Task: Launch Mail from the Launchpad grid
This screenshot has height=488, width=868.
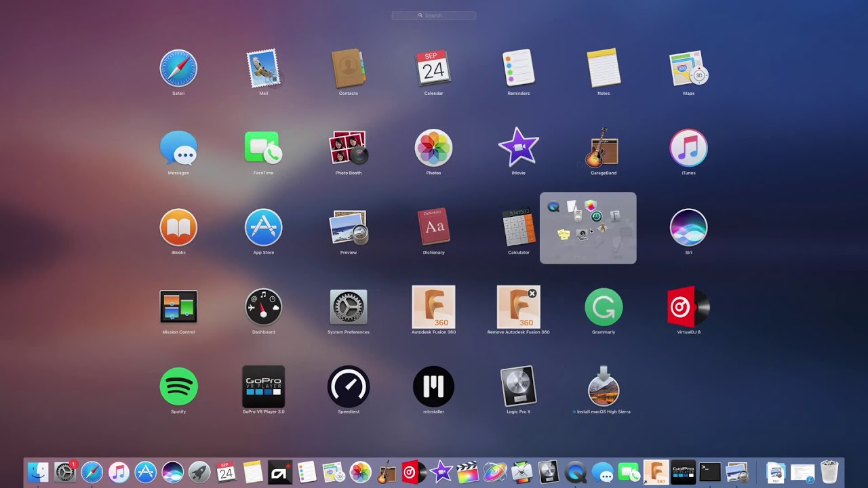Action: pyautogui.click(x=263, y=68)
